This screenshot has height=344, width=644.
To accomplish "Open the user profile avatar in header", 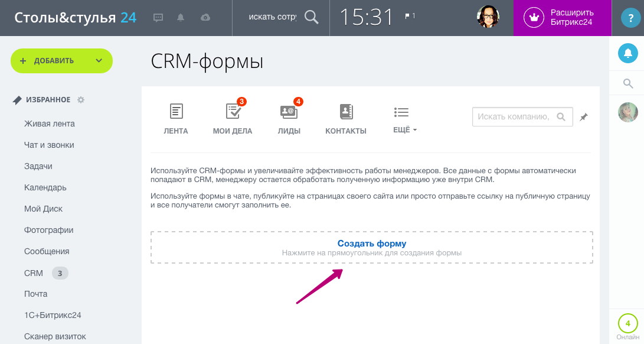I will 488,17.
